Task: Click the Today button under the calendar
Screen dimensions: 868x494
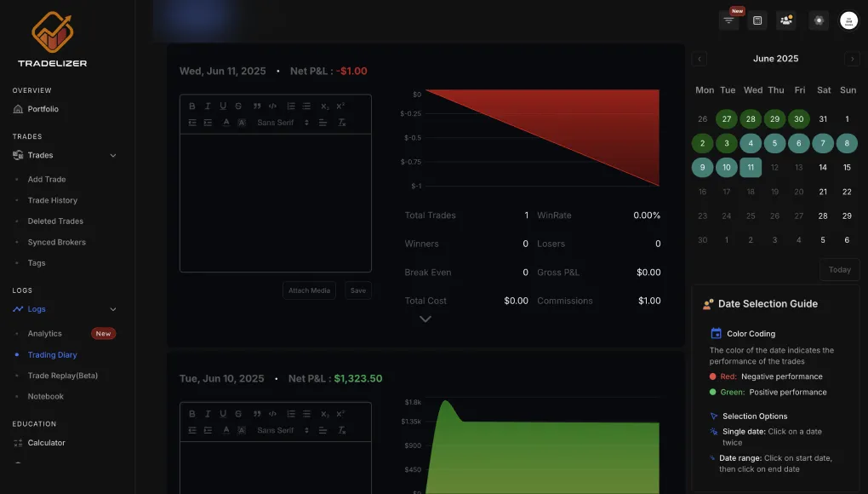Action: point(839,270)
